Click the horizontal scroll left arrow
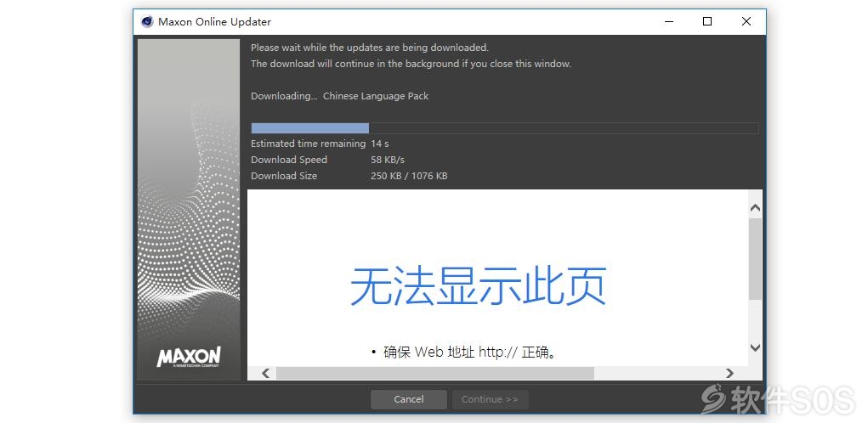This screenshot has height=423, width=868. [x=266, y=373]
